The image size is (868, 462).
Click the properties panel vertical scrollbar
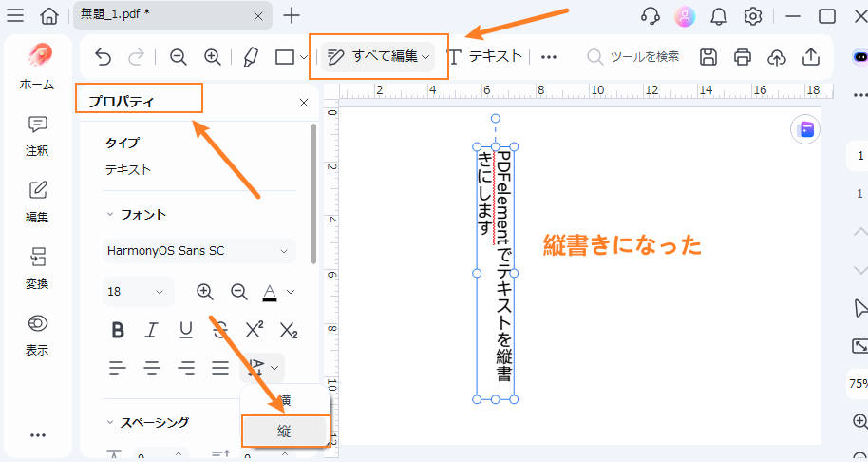click(x=314, y=194)
